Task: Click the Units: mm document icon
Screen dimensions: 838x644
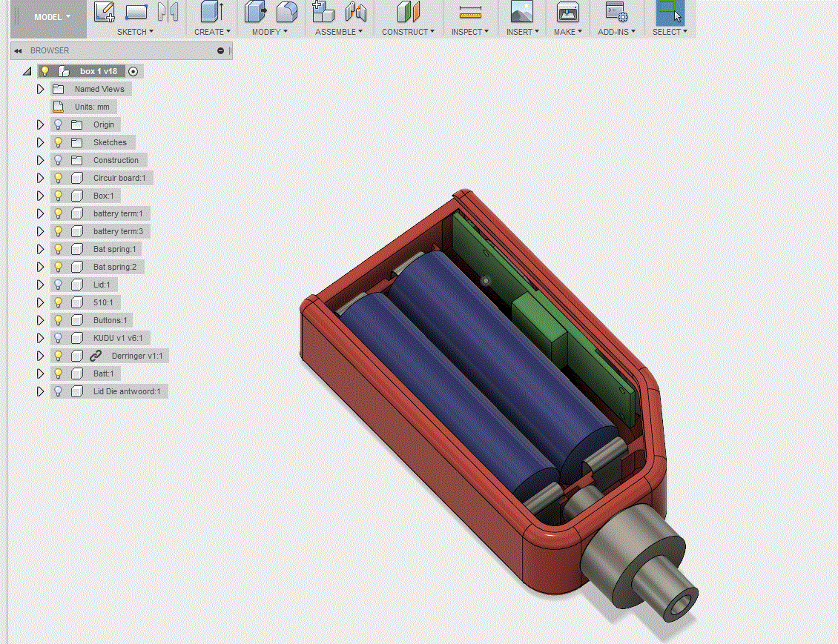Action: click(x=59, y=107)
